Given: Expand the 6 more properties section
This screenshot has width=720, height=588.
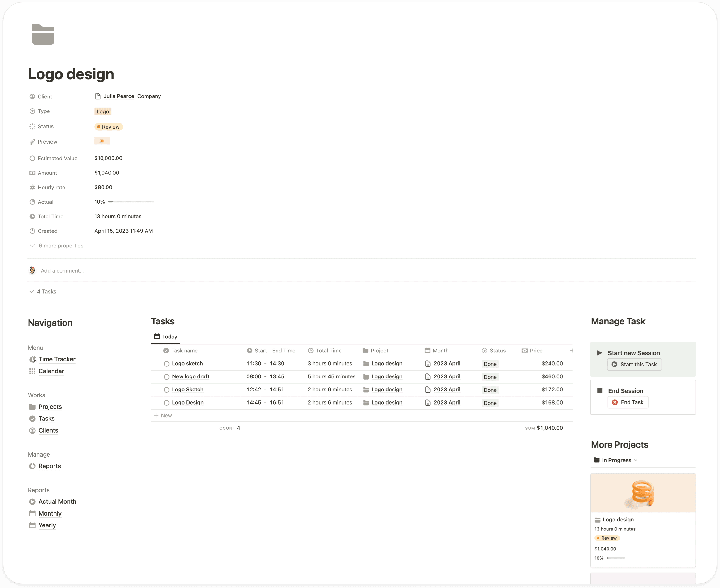Looking at the screenshot, I should click(x=61, y=245).
